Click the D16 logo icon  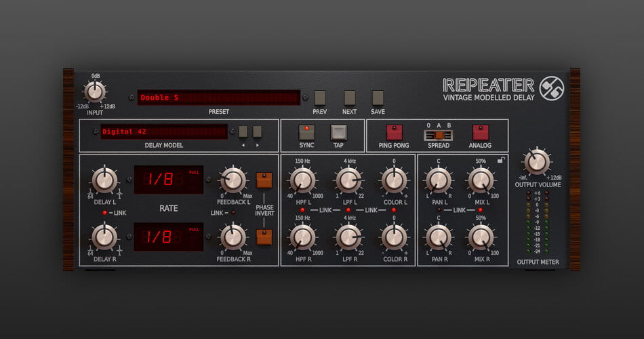551,89
